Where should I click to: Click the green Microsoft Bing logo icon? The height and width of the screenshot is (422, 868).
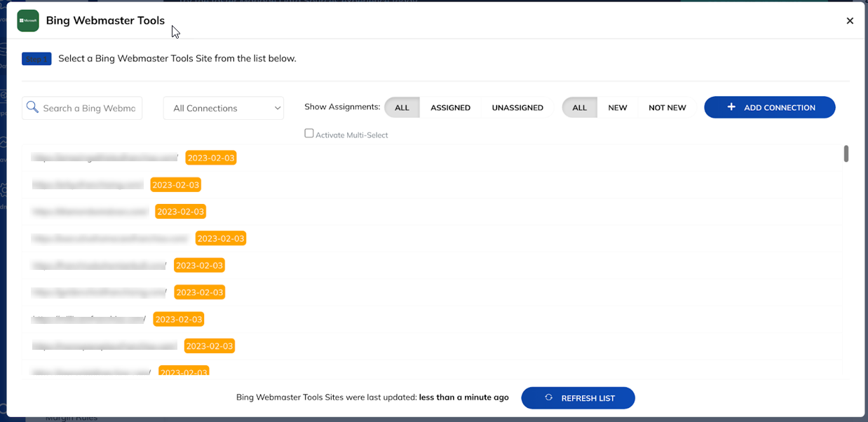click(28, 20)
